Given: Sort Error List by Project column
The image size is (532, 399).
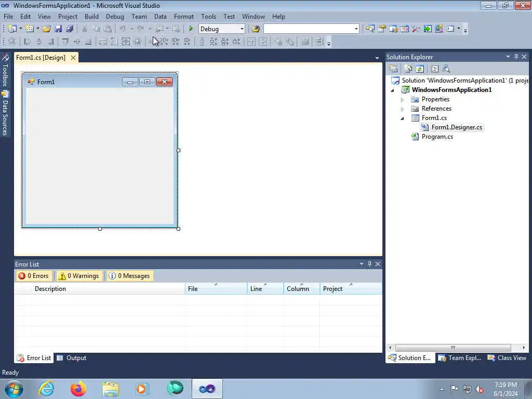Looking at the screenshot, I should pyautogui.click(x=351, y=289).
